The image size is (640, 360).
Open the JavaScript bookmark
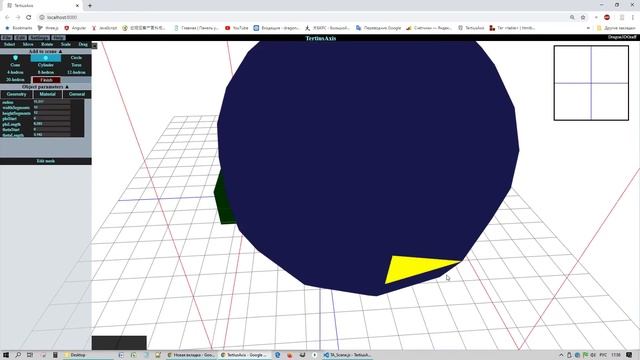tap(104, 28)
